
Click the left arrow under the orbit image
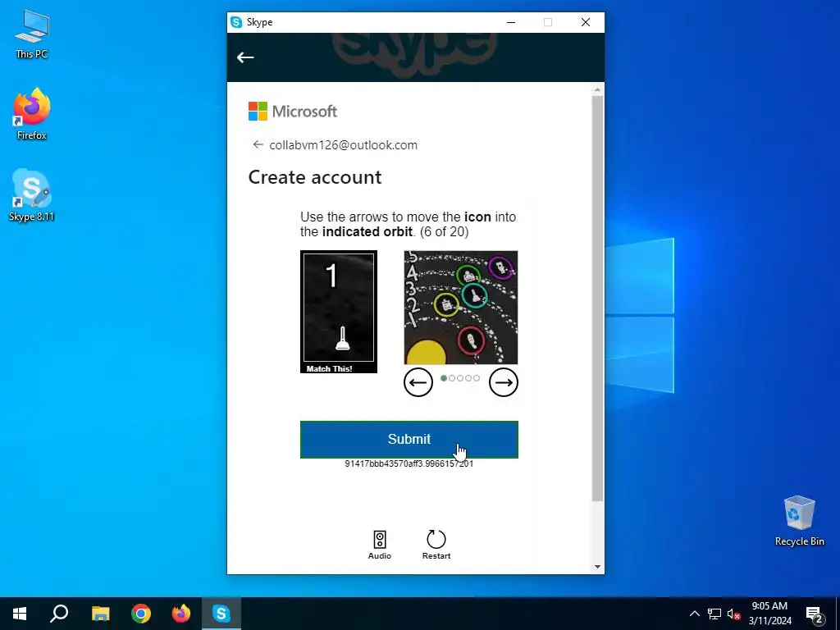click(418, 382)
